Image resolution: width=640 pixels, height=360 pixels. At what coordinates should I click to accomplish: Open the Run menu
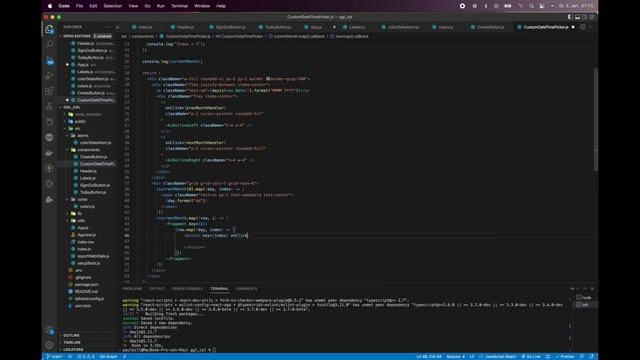[160, 6]
